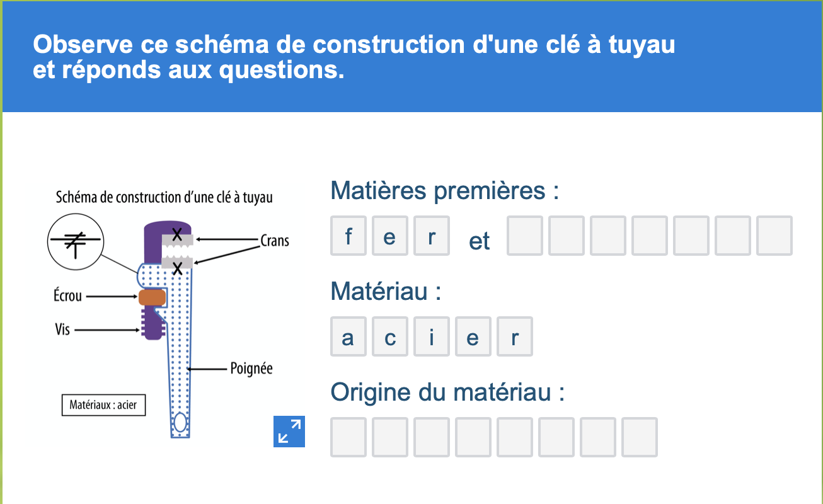Select the "e" letter box in "fer"
This screenshot has width=823, height=504.
tap(390, 236)
